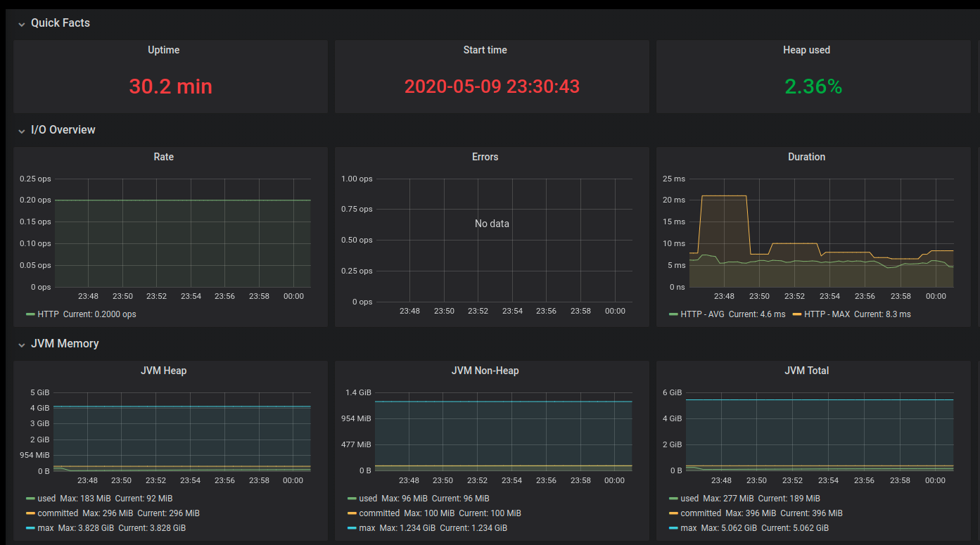Click the 5 GiB axis label in JVM Heap chart
This screenshot has width=980, height=545.
click(x=39, y=392)
